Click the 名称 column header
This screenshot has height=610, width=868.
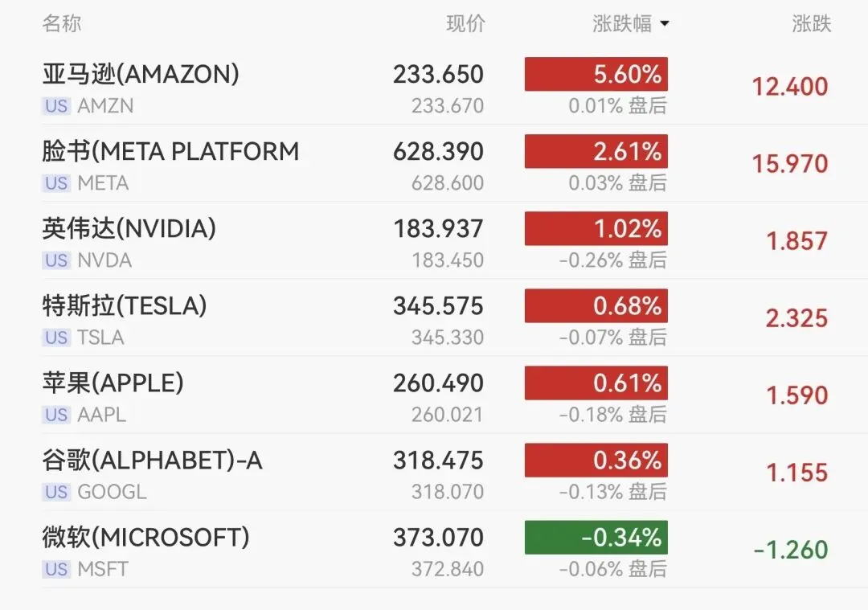[x=62, y=24]
